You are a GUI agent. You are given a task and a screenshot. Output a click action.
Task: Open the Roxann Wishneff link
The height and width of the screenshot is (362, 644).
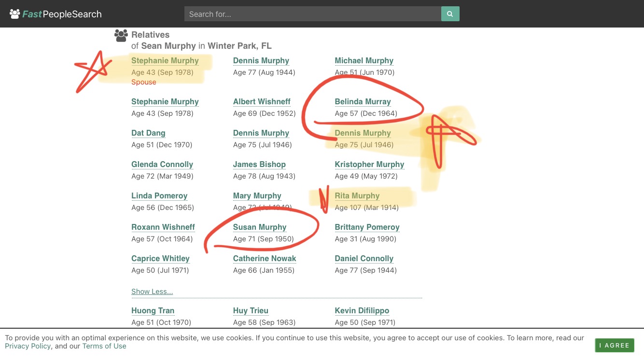click(x=163, y=227)
